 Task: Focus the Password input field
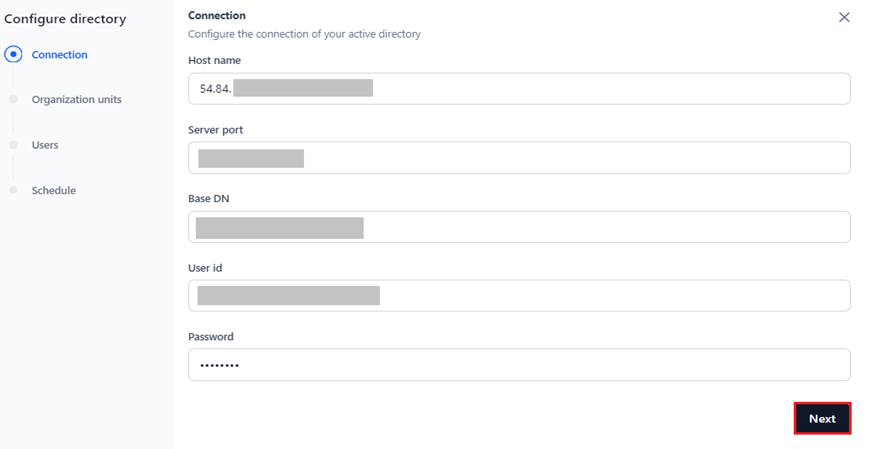coord(519,364)
